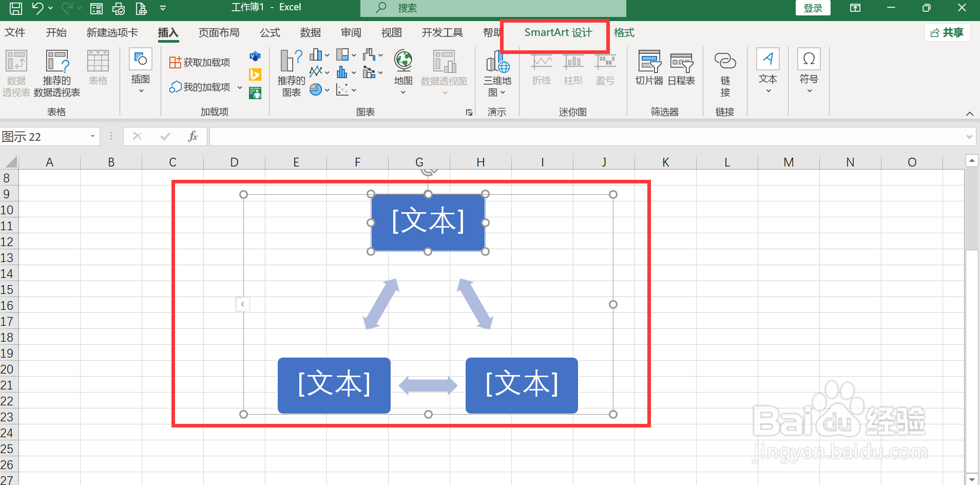Switch to the SmartArt 设计 tab
This screenshot has width=980, height=485.
(554, 32)
